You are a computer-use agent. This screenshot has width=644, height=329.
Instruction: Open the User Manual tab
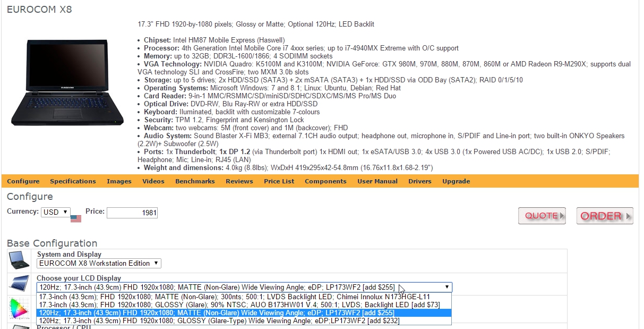[377, 181]
